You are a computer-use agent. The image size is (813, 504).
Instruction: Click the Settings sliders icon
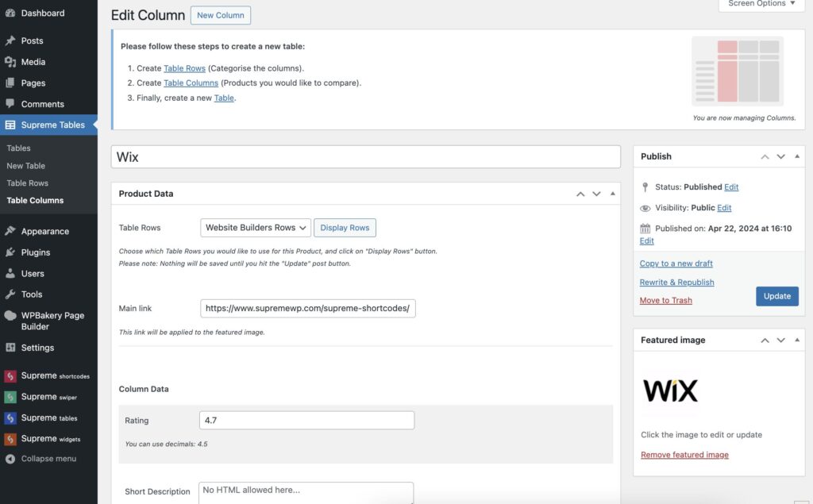[10, 348]
